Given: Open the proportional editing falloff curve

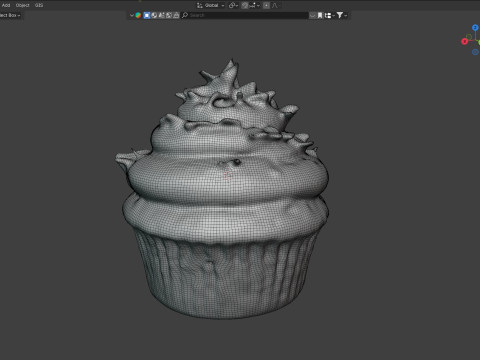Looking at the screenshot, I should (275, 5).
